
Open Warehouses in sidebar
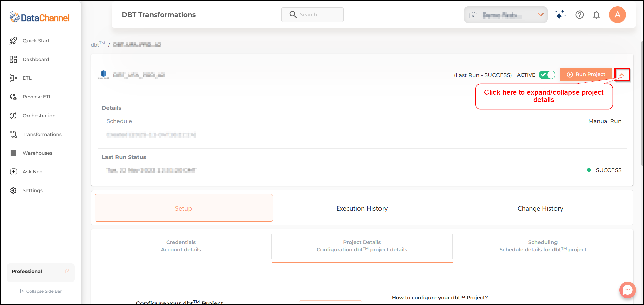tap(38, 153)
